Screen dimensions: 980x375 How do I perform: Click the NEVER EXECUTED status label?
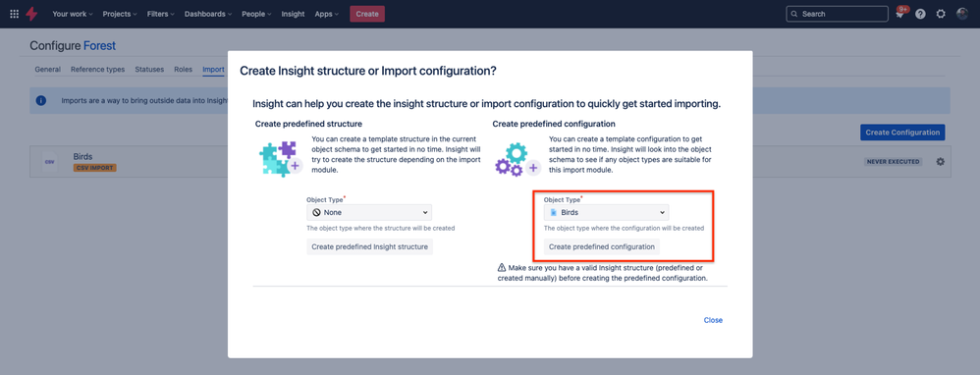(x=894, y=161)
